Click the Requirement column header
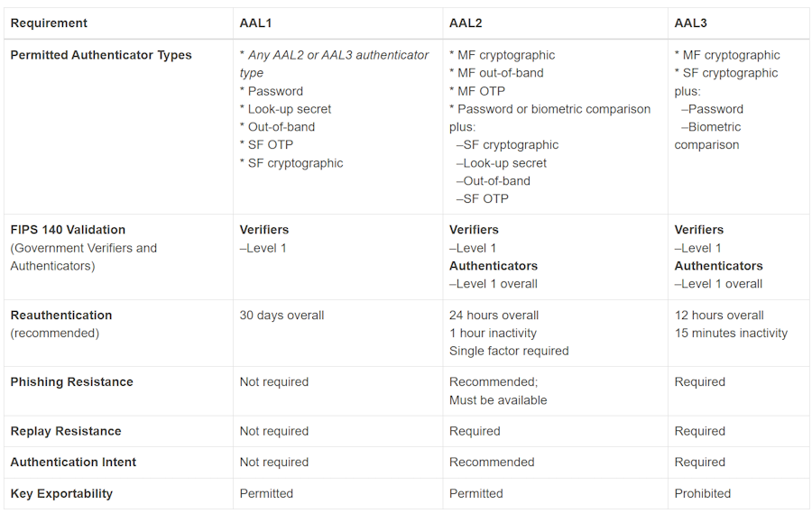Image resolution: width=812 pixels, height=513 pixels. 49,23
